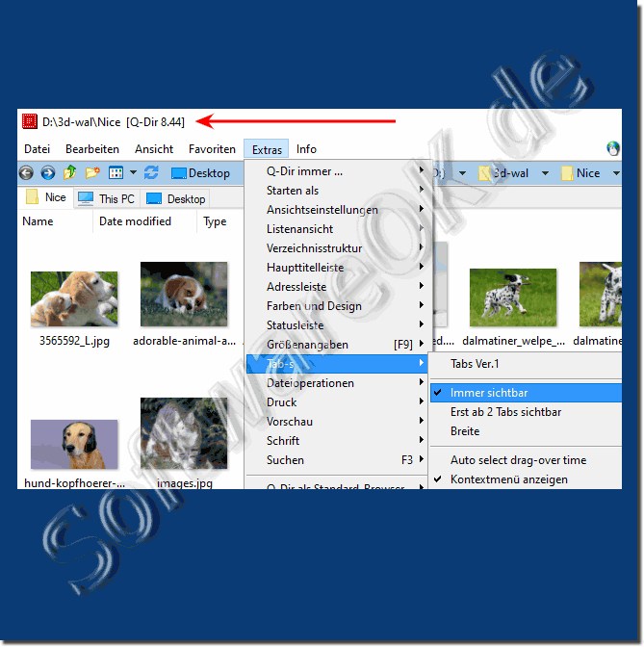Open Druck submenu
This screenshot has height=647, width=644.
(338, 402)
